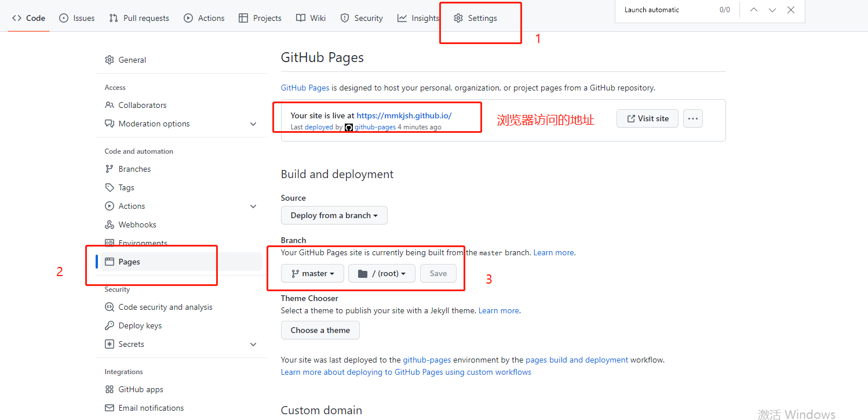Image resolution: width=868 pixels, height=420 pixels.
Task: Click the General gear icon in sidebar
Action: (x=110, y=60)
